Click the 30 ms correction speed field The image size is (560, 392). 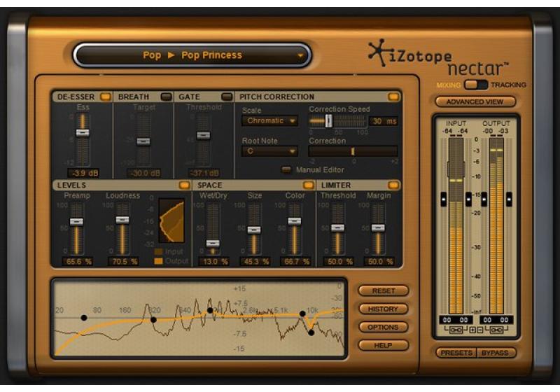384,121
